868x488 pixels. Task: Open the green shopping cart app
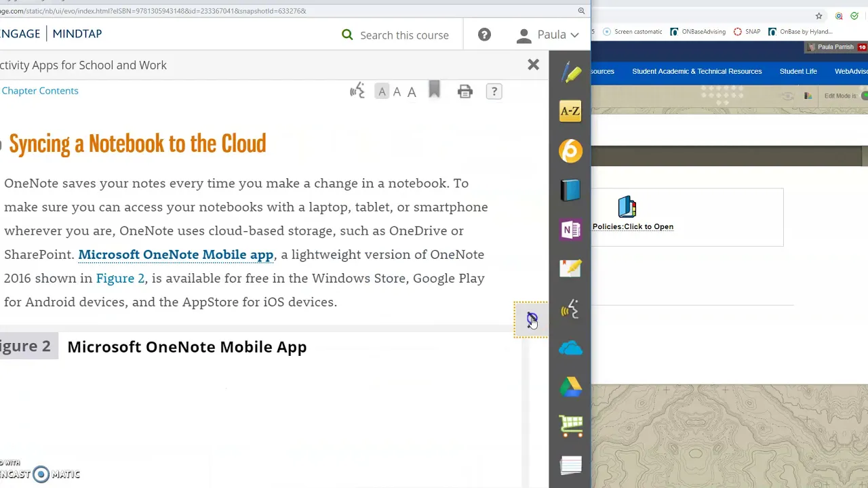point(571,426)
